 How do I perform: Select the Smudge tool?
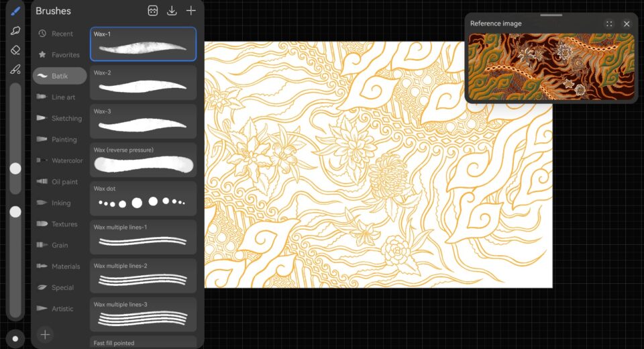[15, 30]
